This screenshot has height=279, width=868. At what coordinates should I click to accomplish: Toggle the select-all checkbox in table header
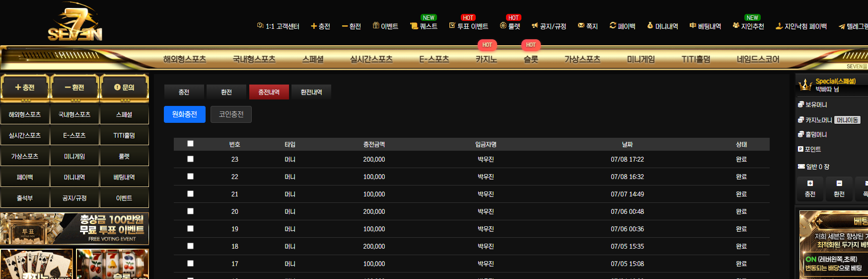pos(190,144)
